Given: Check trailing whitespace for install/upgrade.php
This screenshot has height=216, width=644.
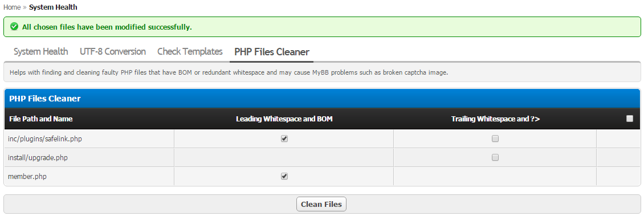Looking at the screenshot, I should 495,157.
